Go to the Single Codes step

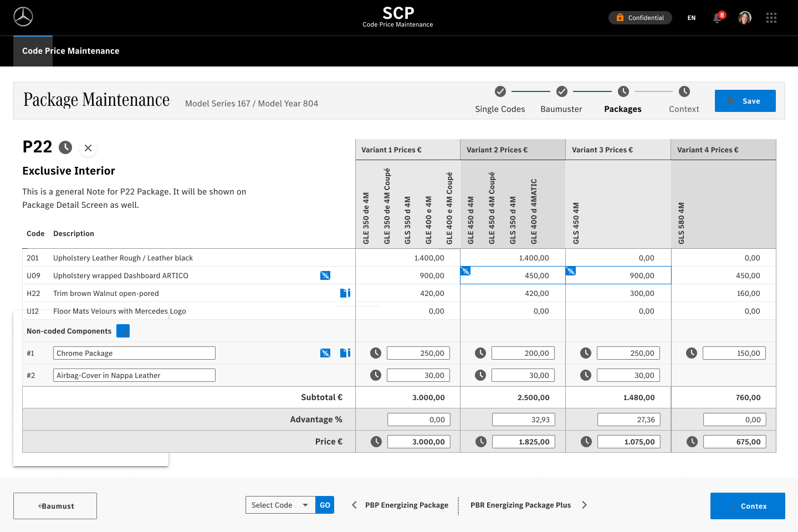click(x=500, y=109)
